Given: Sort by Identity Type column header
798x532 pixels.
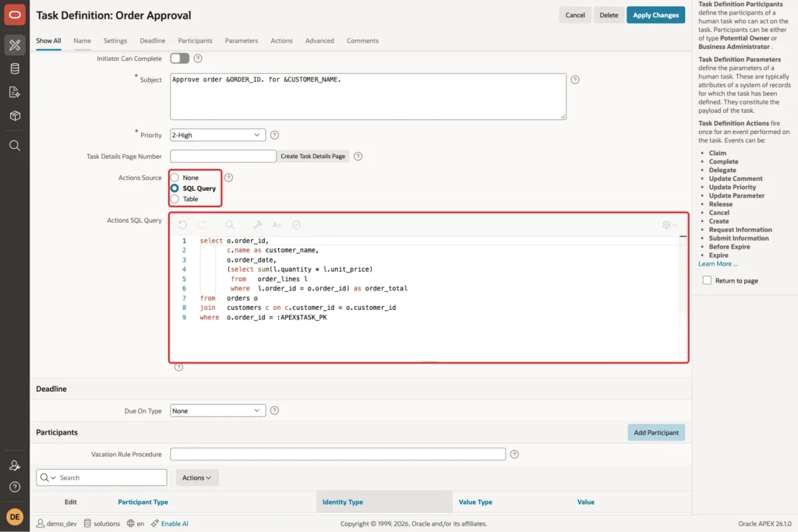Looking at the screenshot, I should (343, 502).
